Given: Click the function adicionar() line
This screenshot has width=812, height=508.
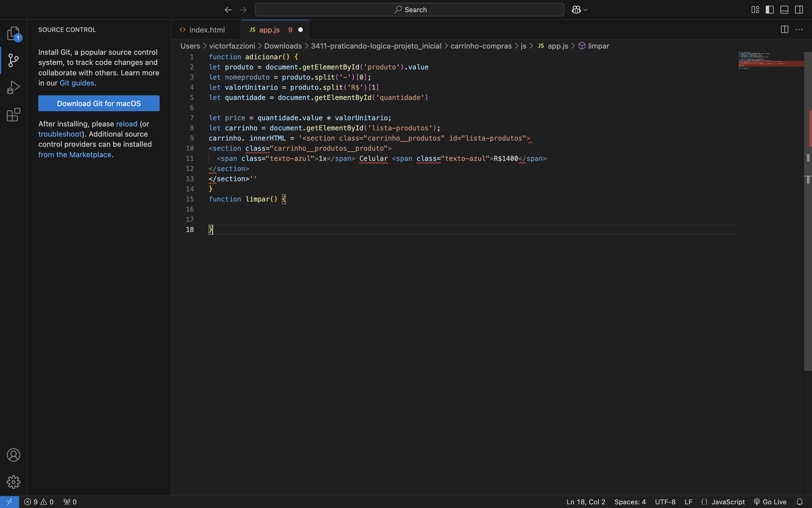Looking at the screenshot, I should pos(253,57).
